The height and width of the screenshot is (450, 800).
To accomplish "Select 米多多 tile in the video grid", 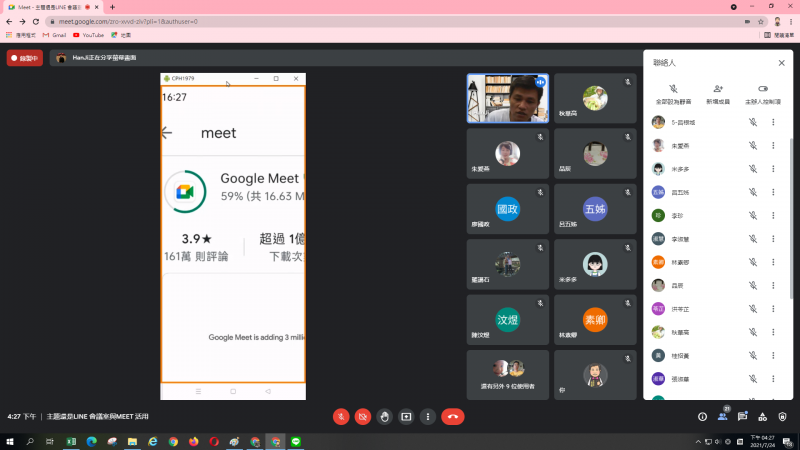I will pos(595,264).
